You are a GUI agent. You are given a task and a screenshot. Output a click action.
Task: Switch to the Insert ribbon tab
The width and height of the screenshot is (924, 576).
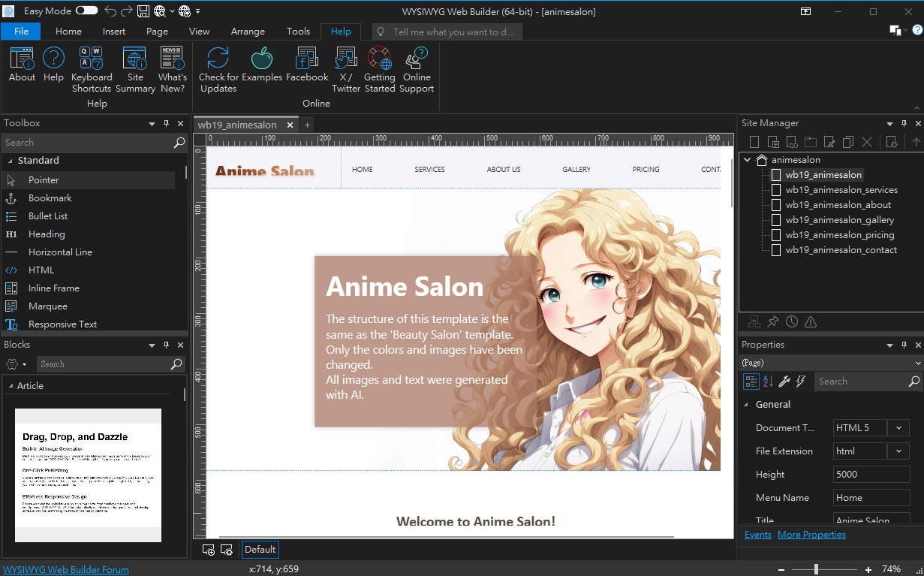click(114, 32)
